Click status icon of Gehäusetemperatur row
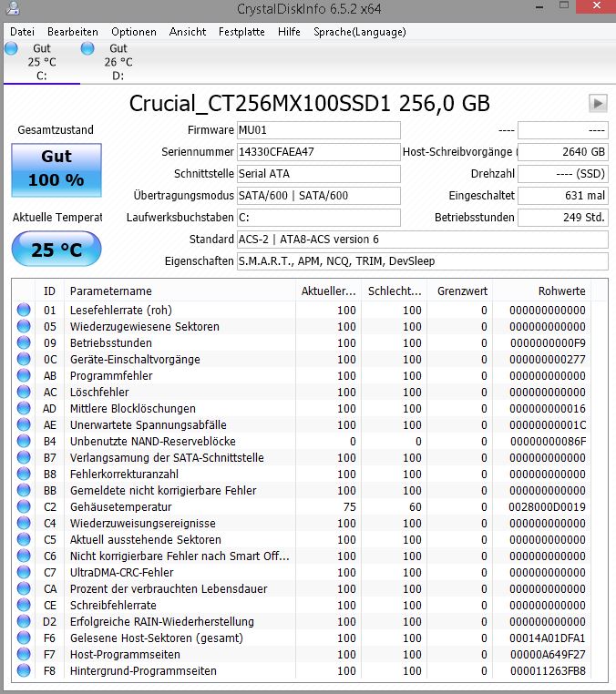The height and width of the screenshot is (694, 616). click(24, 506)
